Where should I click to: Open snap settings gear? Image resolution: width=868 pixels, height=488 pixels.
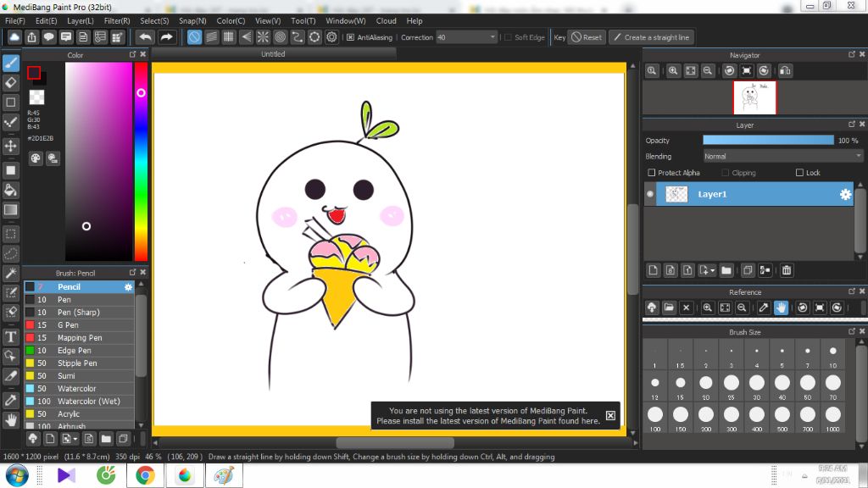tap(331, 37)
